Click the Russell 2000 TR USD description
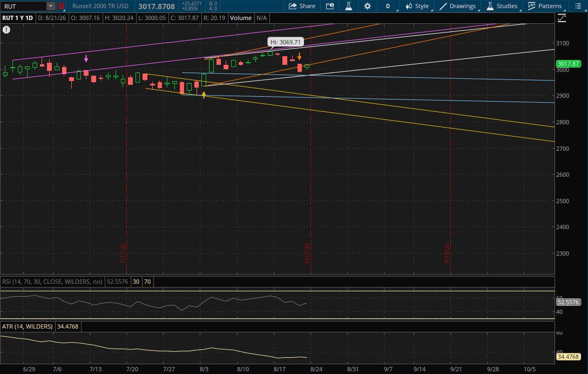588x374 pixels. [100, 6]
